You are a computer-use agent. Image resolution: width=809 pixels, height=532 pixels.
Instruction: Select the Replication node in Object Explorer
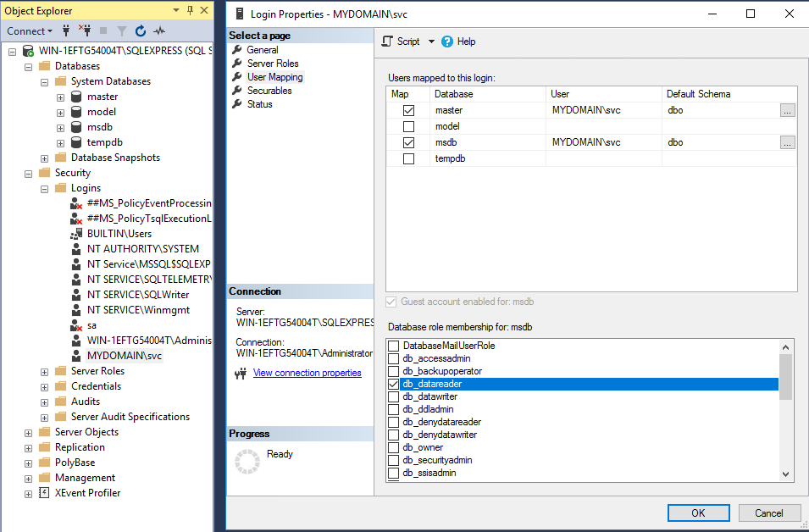point(80,446)
